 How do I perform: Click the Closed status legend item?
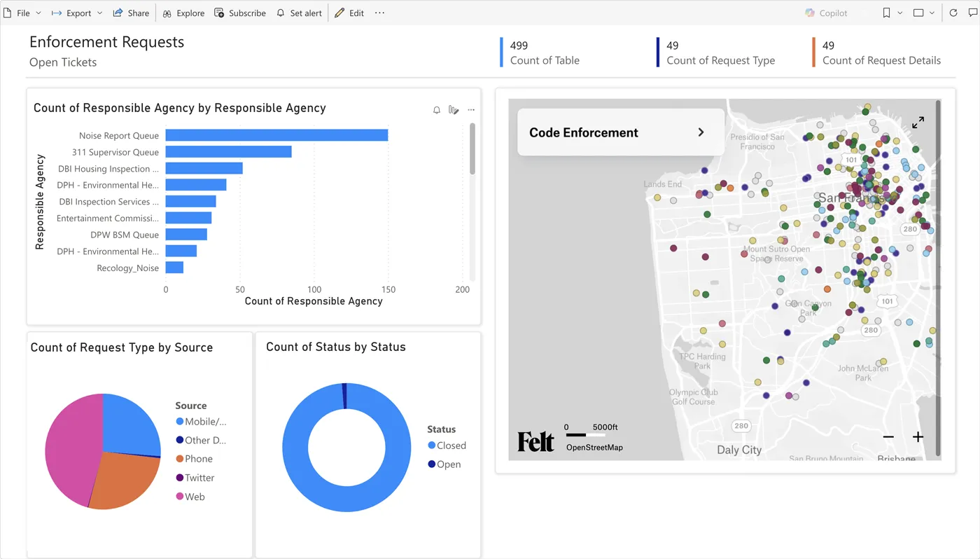(x=447, y=446)
